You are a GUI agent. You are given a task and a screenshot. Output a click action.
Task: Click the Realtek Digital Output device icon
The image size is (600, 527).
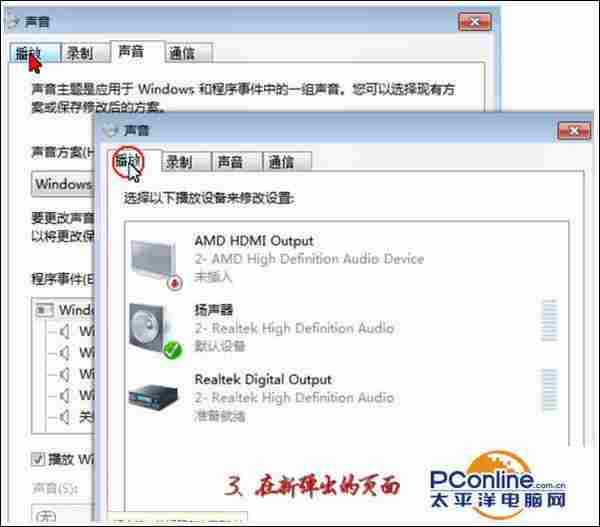[152, 397]
